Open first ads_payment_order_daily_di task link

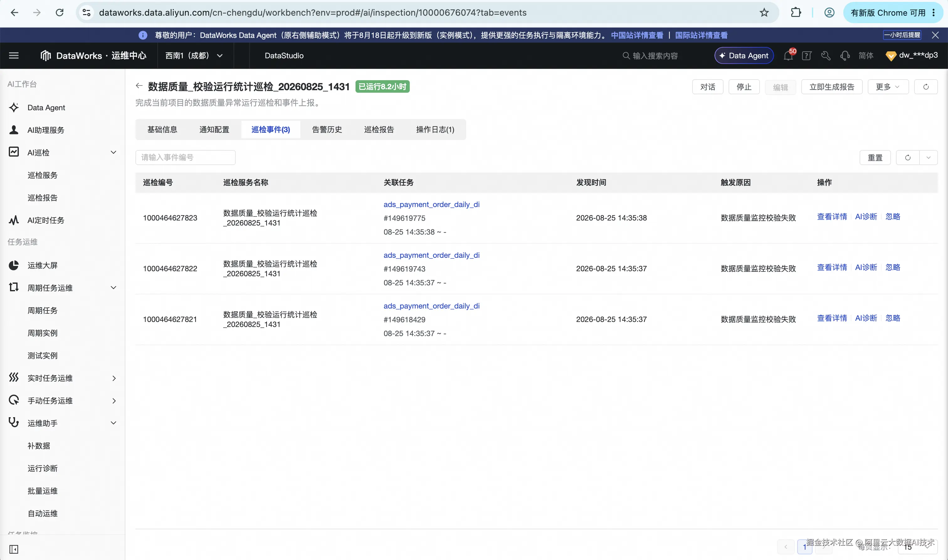431,204
